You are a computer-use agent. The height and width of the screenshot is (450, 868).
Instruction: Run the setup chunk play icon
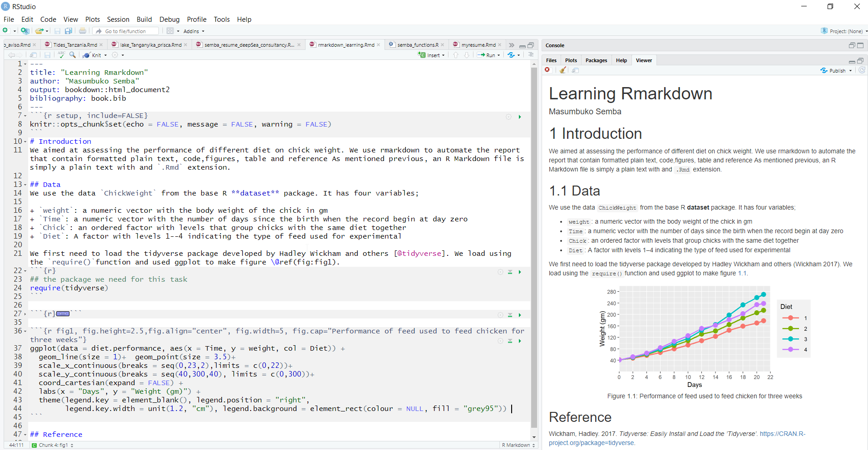tap(520, 117)
